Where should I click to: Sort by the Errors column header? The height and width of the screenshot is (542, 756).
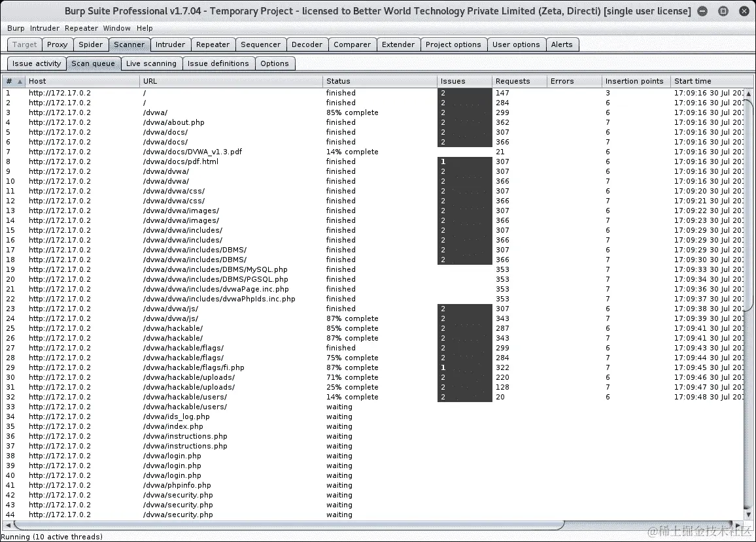point(575,81)
